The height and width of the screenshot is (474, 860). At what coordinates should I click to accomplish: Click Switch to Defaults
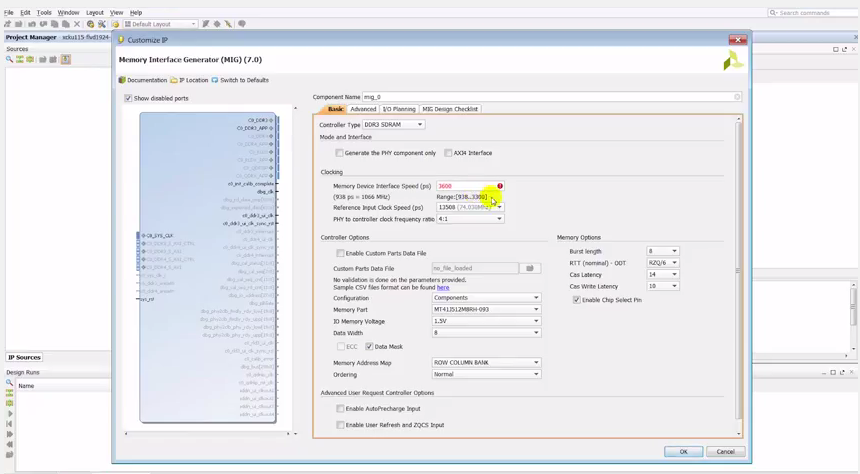tap(240, 80)
